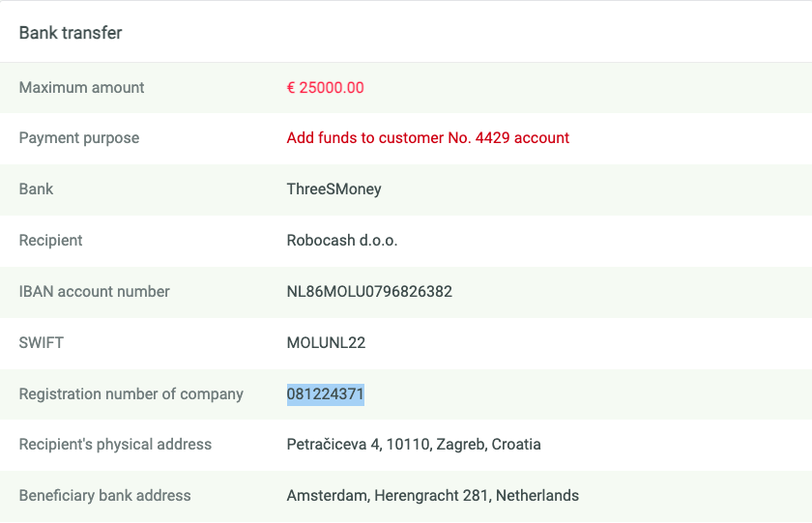This screenshot has width=812, height=523.
Task: Click the IBAN account number label
Action: pos(94,292)
